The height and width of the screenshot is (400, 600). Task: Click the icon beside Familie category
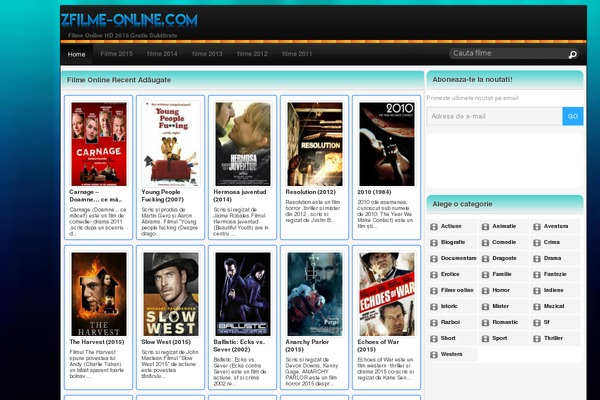(485, 274)
